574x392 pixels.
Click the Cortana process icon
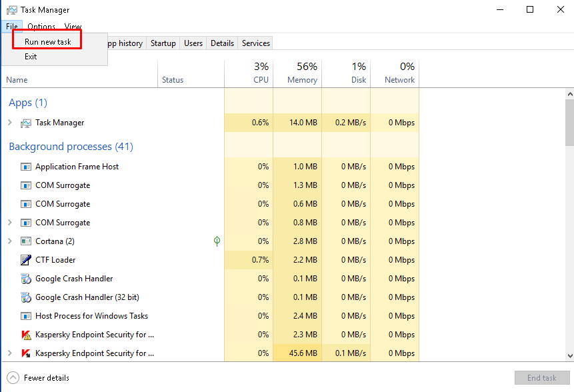25,241
